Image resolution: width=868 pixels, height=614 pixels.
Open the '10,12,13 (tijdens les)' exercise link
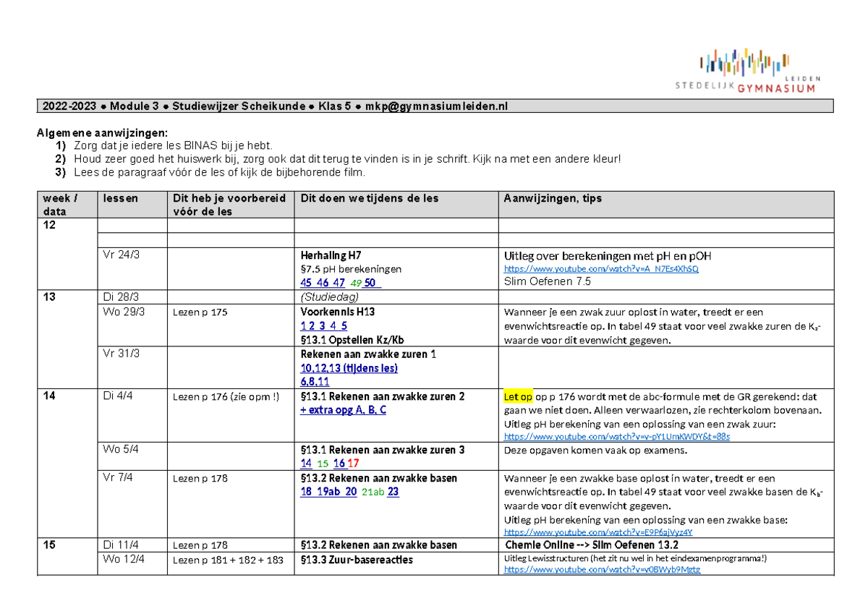349,368
